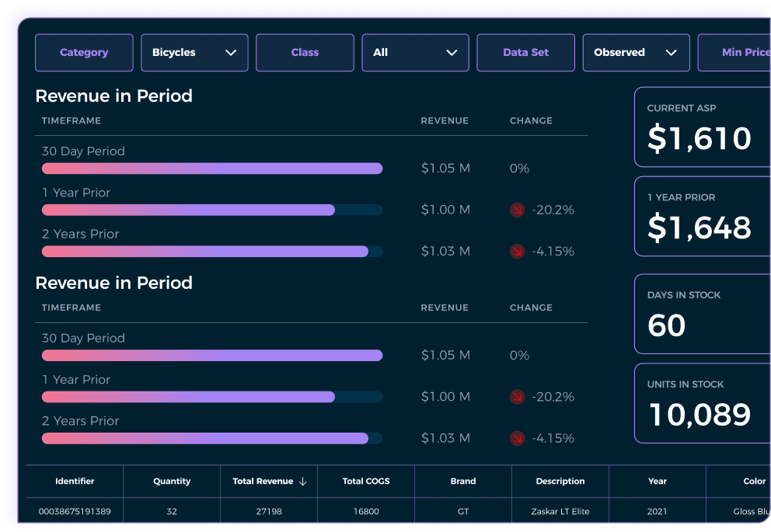Image resolution: width=771 pixels, height=532 pixels.
Task: Click the Brand column header
Action: point(462,482)
